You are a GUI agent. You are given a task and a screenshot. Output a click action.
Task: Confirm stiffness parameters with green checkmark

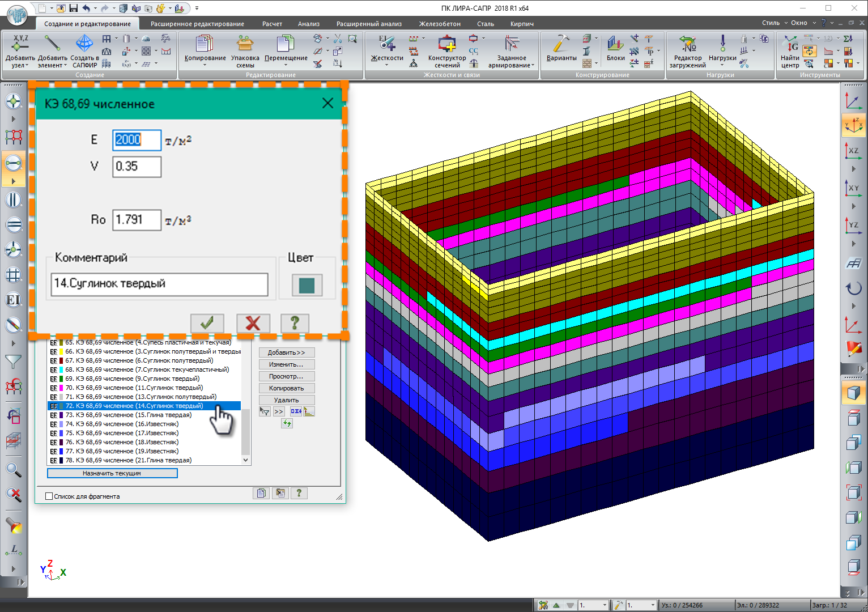coord(207,324)
